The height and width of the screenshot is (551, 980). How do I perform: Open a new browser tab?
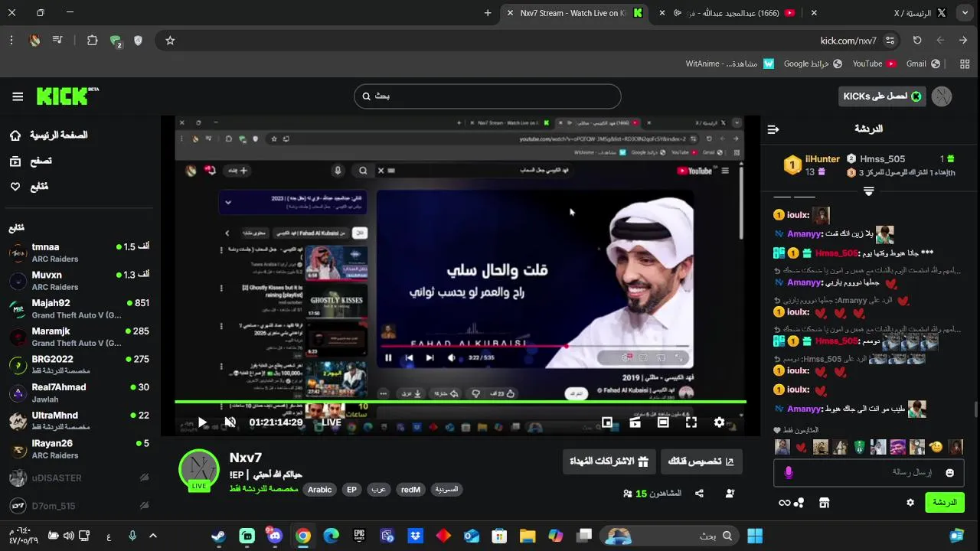pos(488,13)
